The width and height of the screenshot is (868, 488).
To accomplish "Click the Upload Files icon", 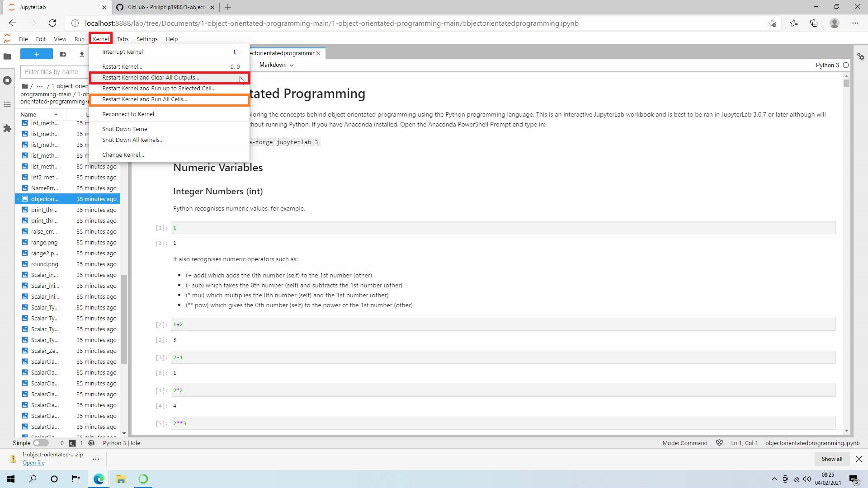I will coord(82,54).
